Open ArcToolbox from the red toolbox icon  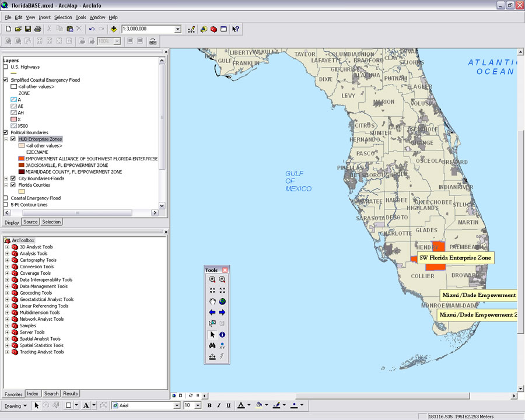(x=213, y=29)
